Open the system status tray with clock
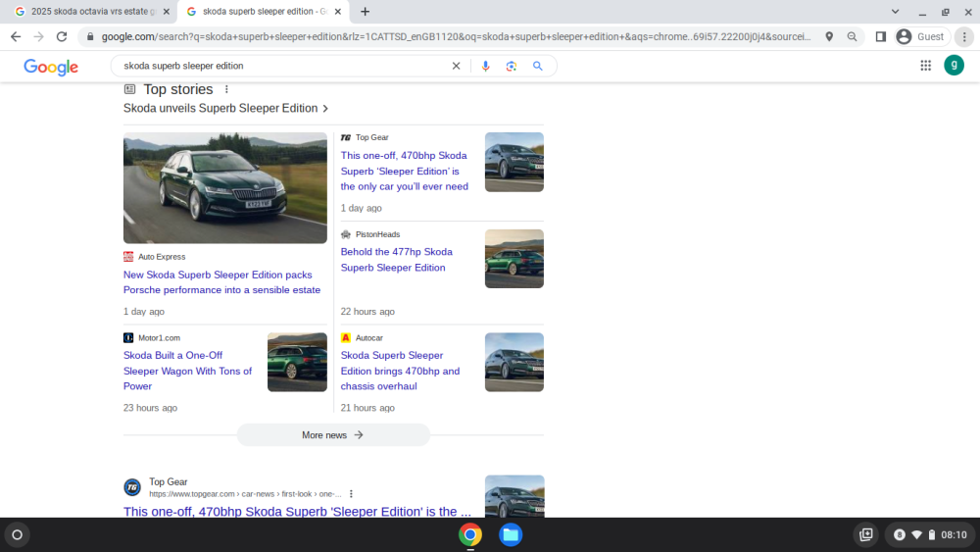The width and height of the screenshot is (980, 552). [931, 535]
